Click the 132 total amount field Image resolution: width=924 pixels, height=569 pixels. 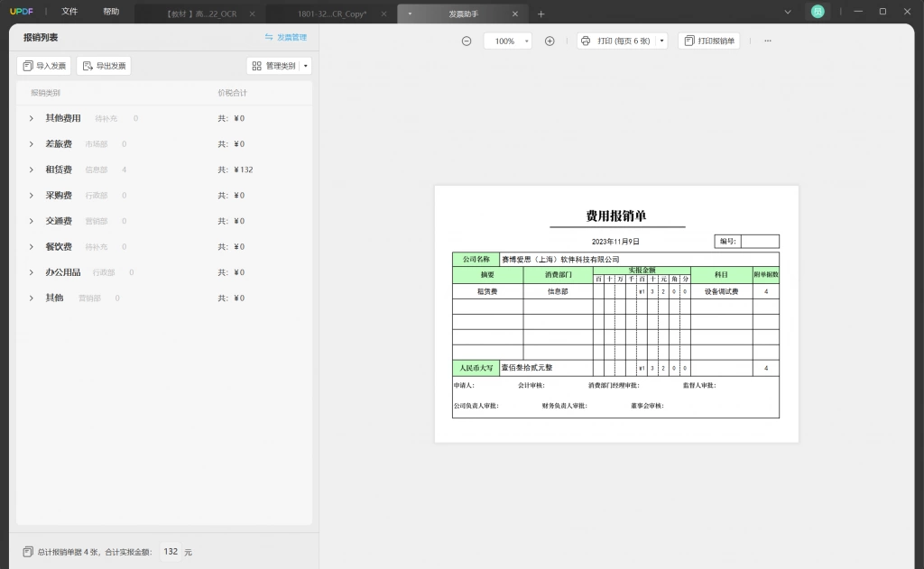171,551
